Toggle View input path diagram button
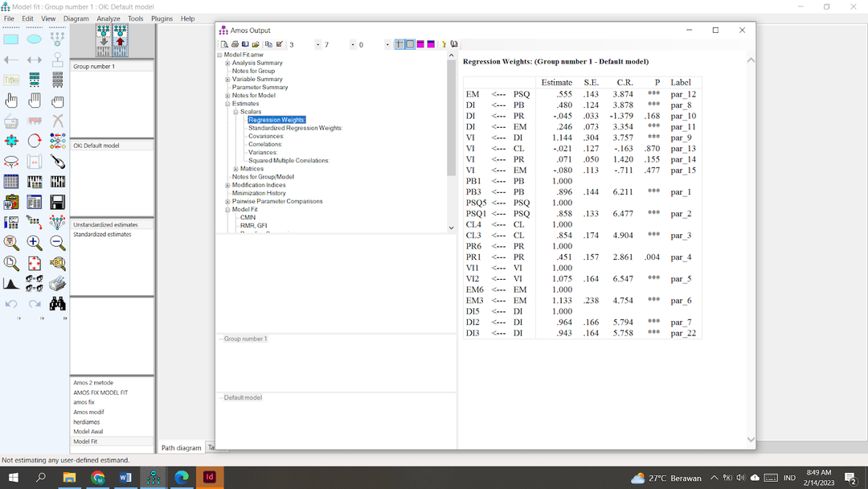The height and width of the screenshot is (489, 868). [104, 40]
